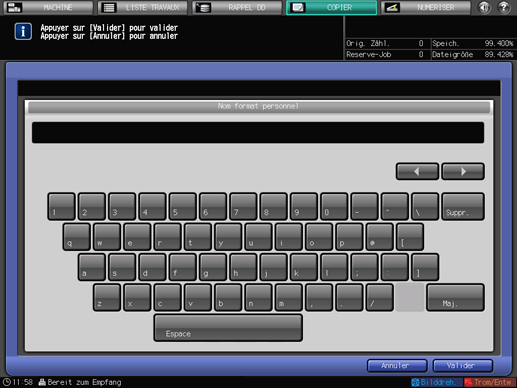517x388 pixels.
Task: Tap the q key
Action: (77, 237)
